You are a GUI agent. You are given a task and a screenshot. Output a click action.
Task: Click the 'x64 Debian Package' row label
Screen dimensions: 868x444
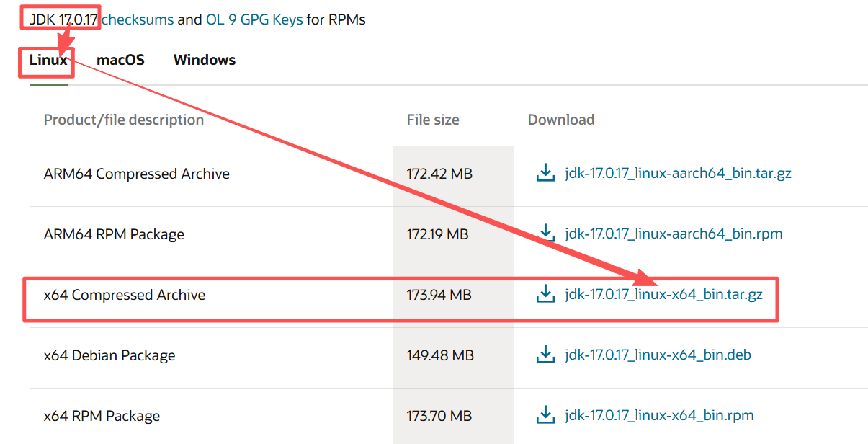tap(109, 355)
